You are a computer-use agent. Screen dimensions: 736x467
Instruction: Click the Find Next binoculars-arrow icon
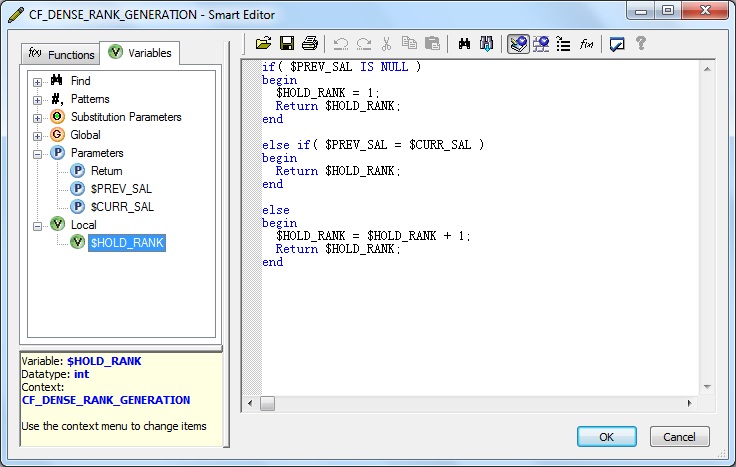487,44
